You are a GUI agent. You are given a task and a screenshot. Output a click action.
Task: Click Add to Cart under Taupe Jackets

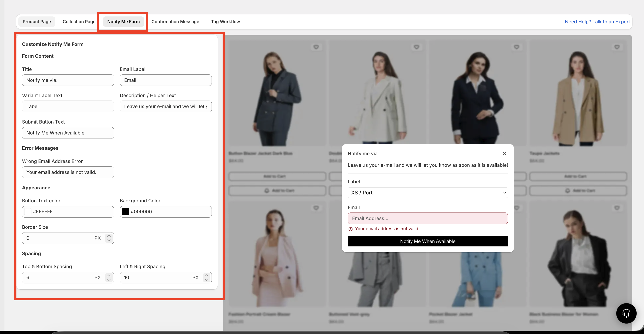578,176
